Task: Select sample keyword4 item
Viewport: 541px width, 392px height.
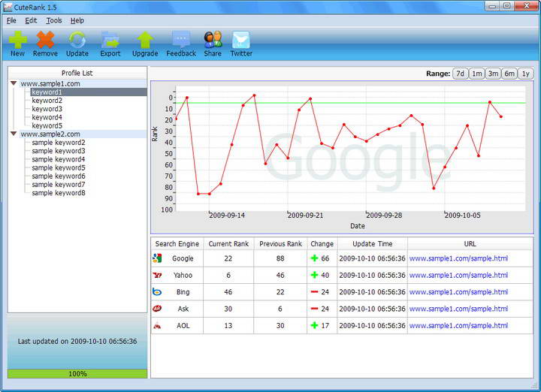Action: tap(59, 159)
